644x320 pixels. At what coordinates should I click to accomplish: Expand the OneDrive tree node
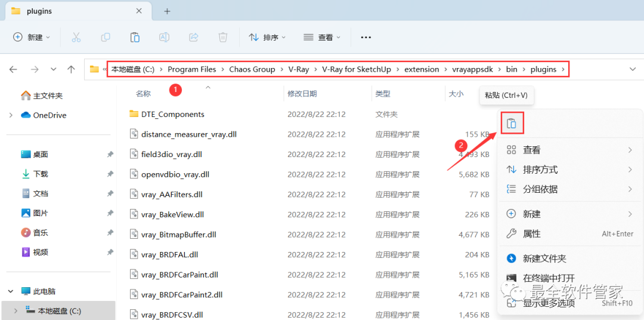point(11,115)
